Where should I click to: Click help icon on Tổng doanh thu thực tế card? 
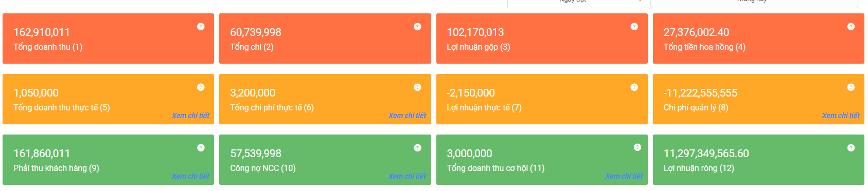tap(201, 87)
